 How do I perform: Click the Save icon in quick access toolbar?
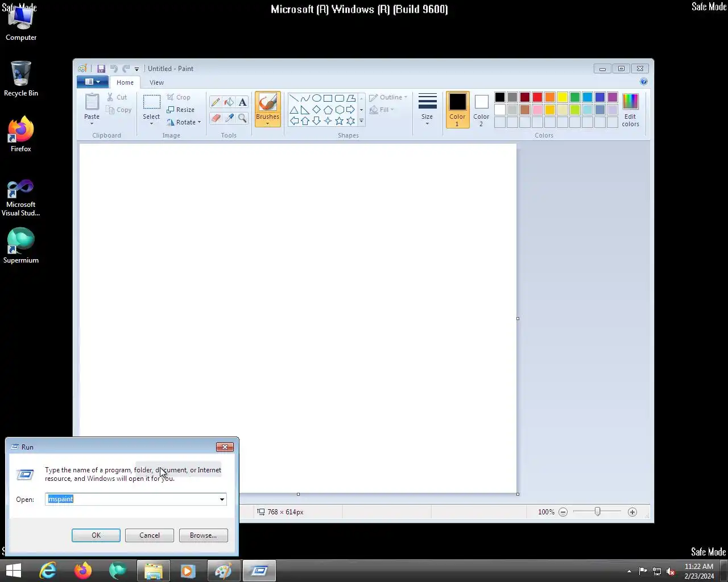pyautogui.click(x=101, y=69)
